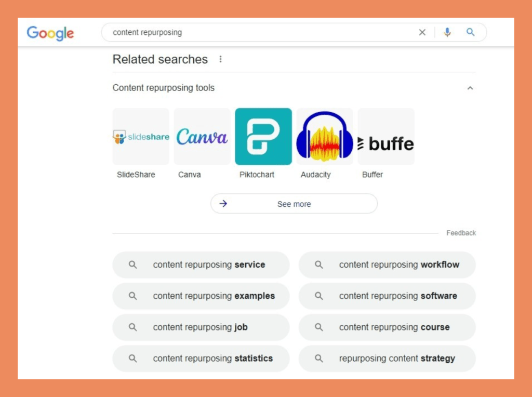Click the Related searches heading
This screenshot has width=532, height=397.
point(160,59)
